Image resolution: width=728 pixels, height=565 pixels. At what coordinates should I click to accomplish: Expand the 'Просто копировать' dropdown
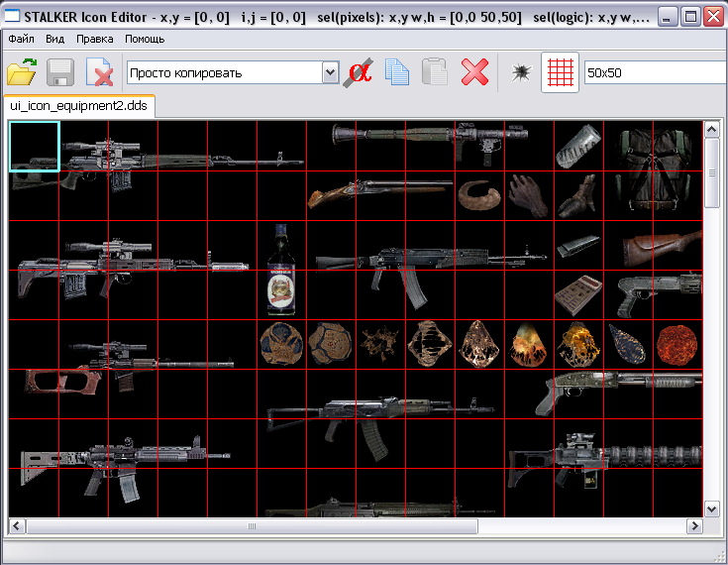pyautogui.click(x=330, y=72)
